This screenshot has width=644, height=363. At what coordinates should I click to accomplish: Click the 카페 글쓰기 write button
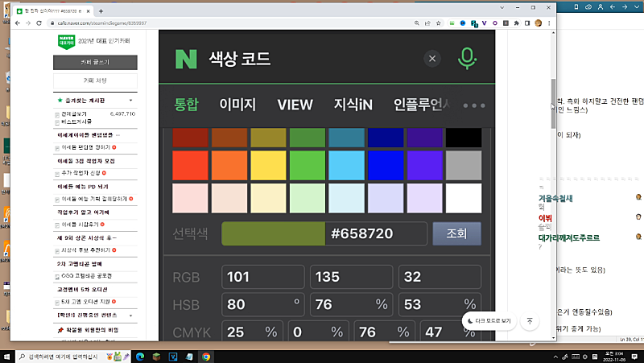click(95, 62)
